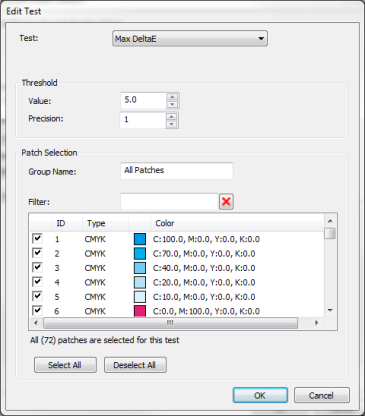Click the C:100.0 cyan color swatch
The height and width of the screenshot is (416, 365).
tap(140, 239)
